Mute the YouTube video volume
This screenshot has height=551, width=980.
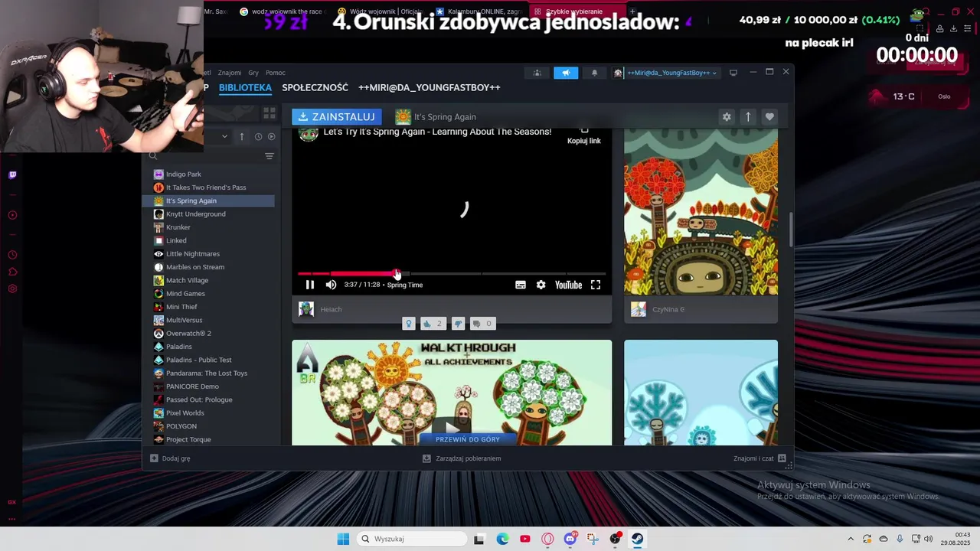(331, 285)
